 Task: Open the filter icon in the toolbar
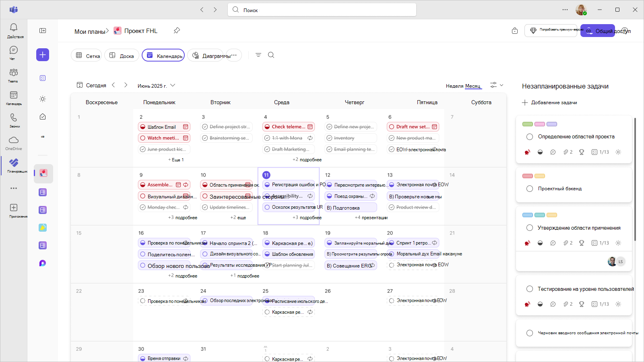point(258,55)
